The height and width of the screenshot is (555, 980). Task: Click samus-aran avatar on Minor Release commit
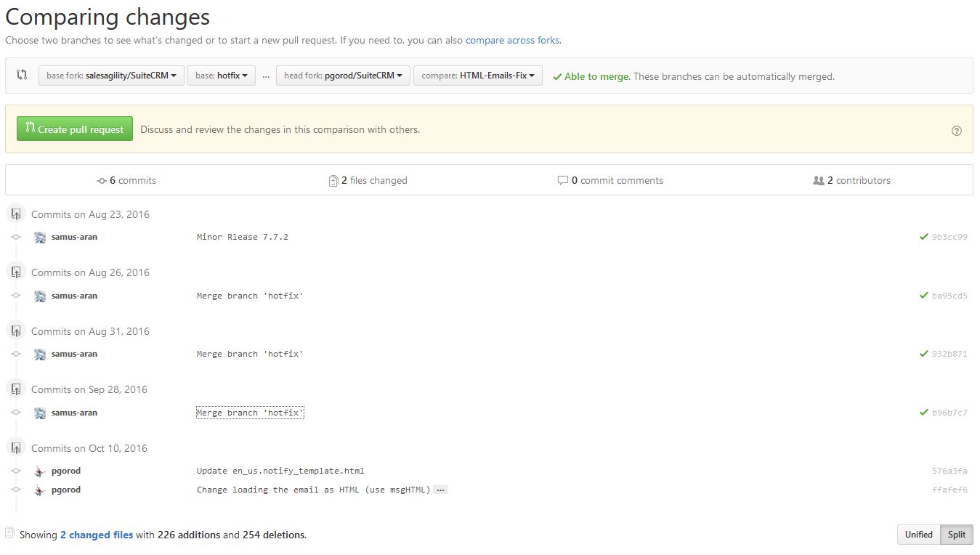40,237
